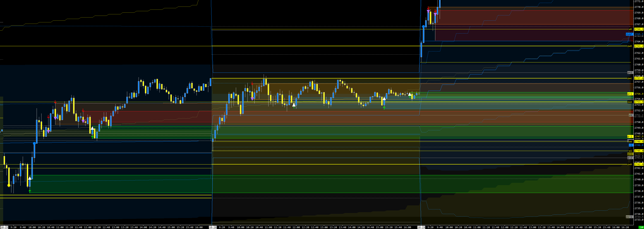
Task: Click green up arrow below 10-25 morning low
Action: point(30,191)
